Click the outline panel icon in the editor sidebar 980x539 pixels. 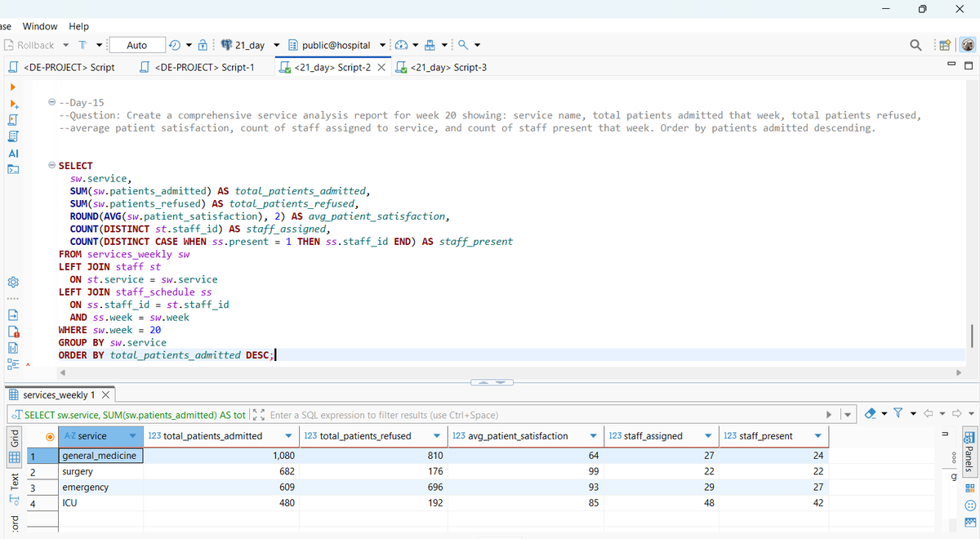point(12,364)
